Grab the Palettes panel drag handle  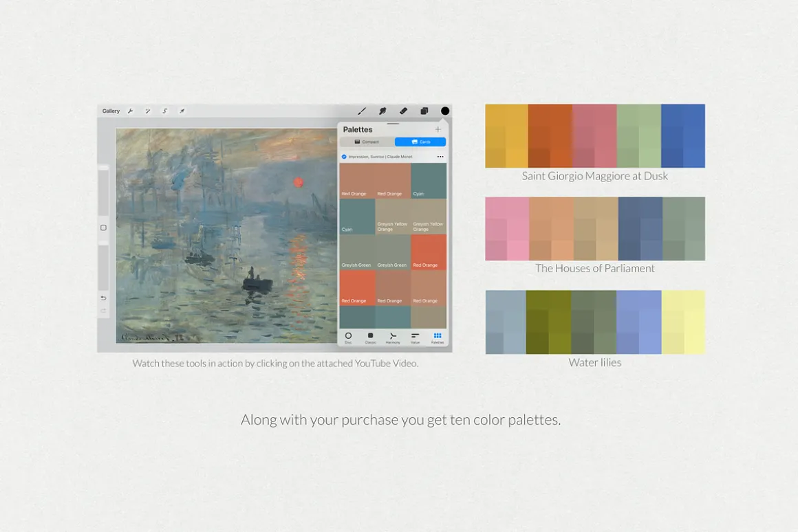click(393, 124)
